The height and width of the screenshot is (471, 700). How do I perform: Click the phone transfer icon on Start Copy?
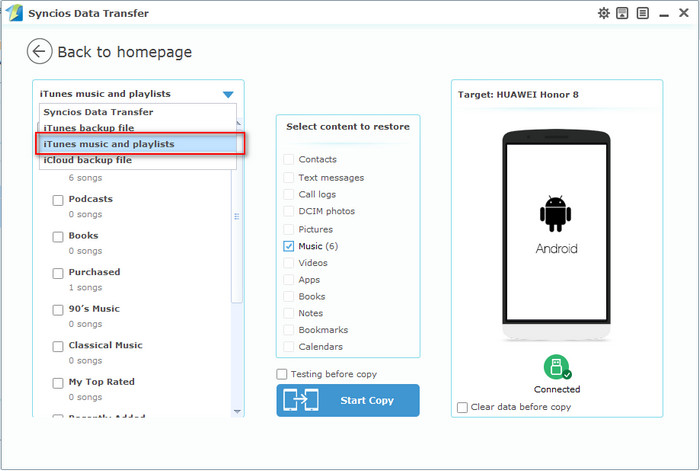tap(301, 400)
